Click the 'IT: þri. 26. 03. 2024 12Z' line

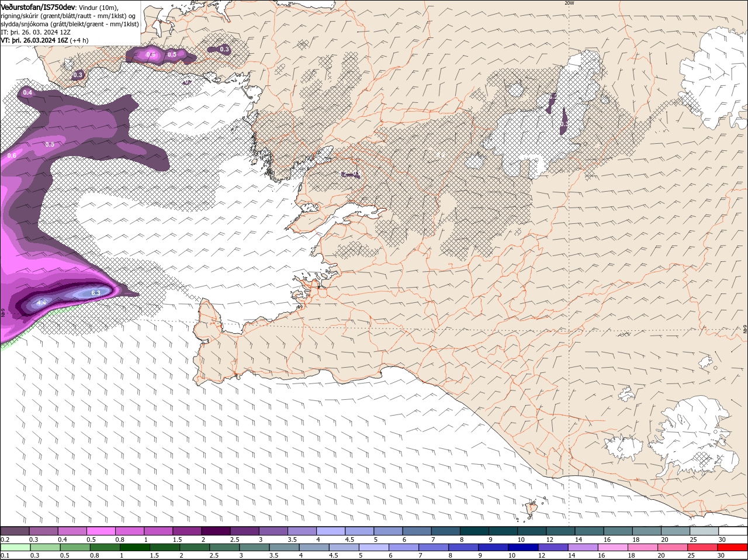36,32
